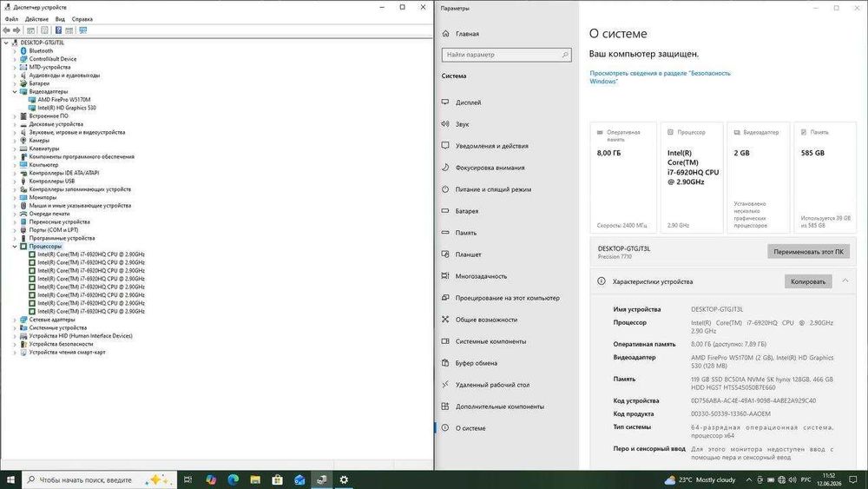
Task: Click the taskbar search box
Action: 100,479
